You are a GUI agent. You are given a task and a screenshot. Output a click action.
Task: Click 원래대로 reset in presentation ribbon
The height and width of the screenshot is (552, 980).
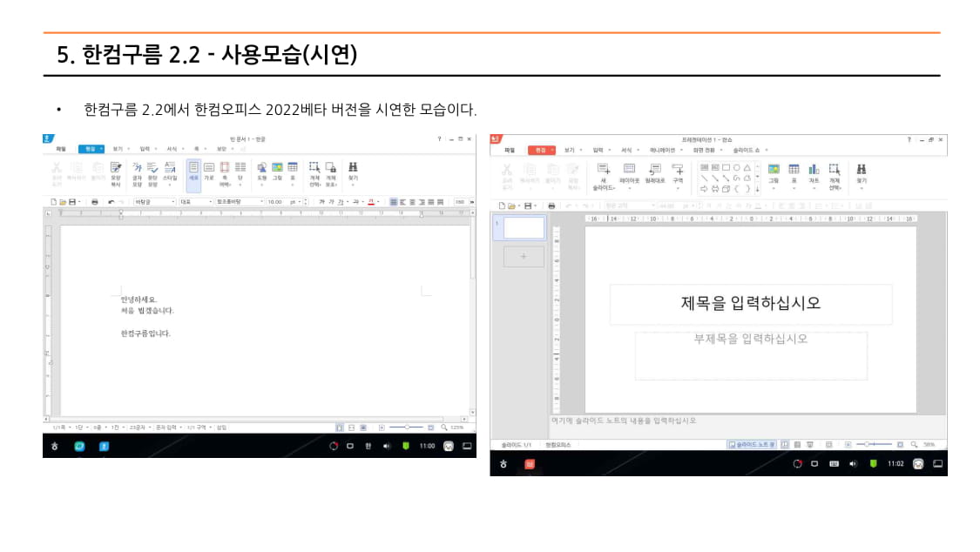655,174
